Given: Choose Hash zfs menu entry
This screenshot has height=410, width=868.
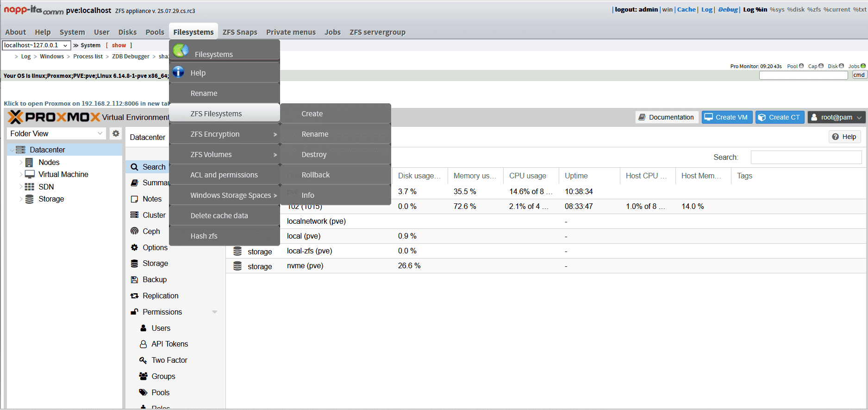Looking at the screenshot, I should pos(225,236).
